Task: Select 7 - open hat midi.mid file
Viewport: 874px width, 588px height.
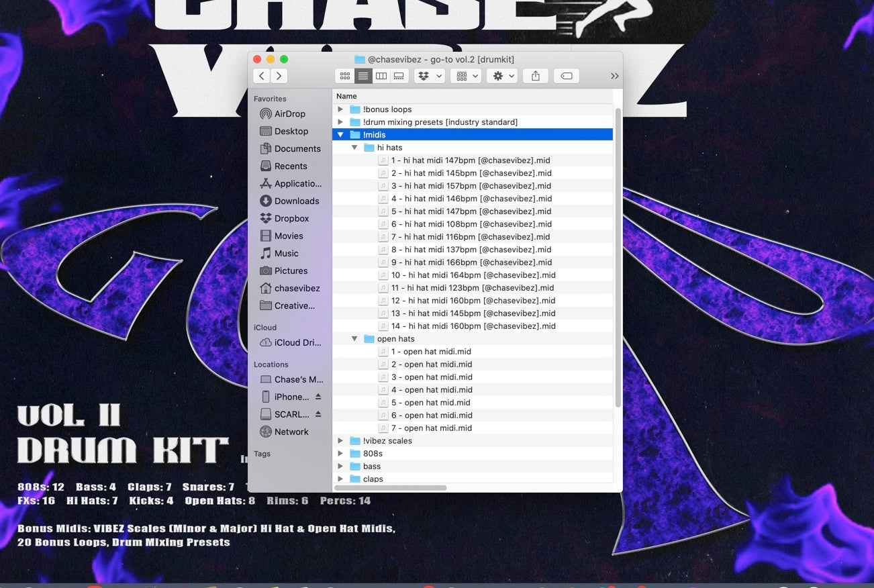Action: pyautogui.click(x=473, y=428)
